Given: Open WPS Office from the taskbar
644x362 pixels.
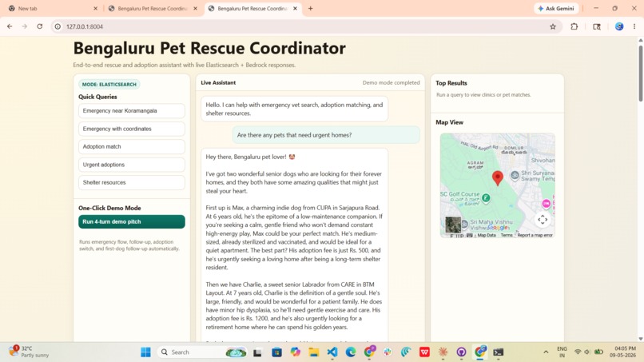Looking at the screenshot, I should coord(425,352).
